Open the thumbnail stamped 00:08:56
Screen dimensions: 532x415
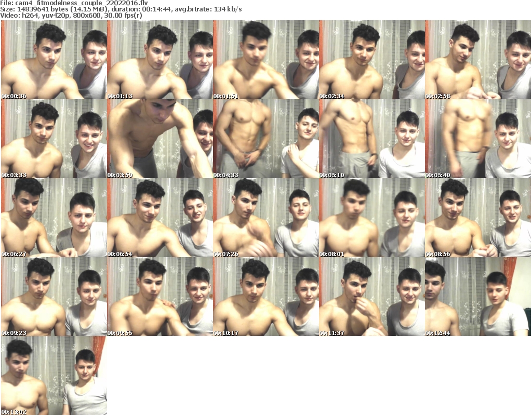click(x=478, y=218)
